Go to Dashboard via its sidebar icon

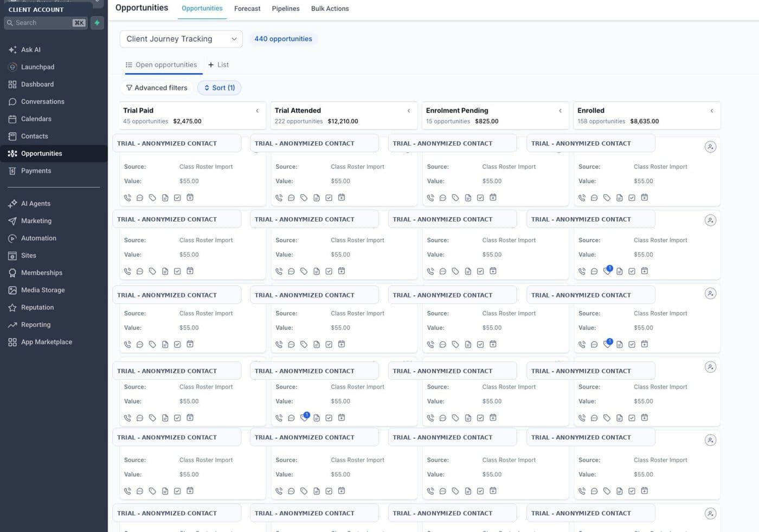pos(12,84)
